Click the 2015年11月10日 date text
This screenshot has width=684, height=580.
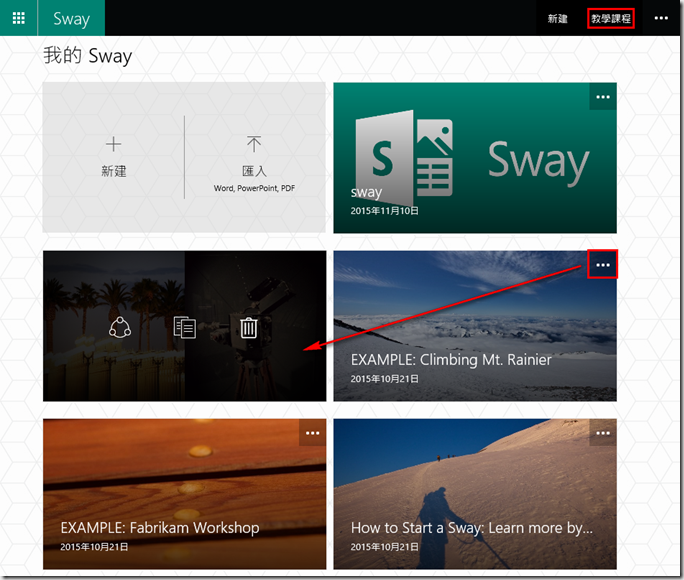384,211
